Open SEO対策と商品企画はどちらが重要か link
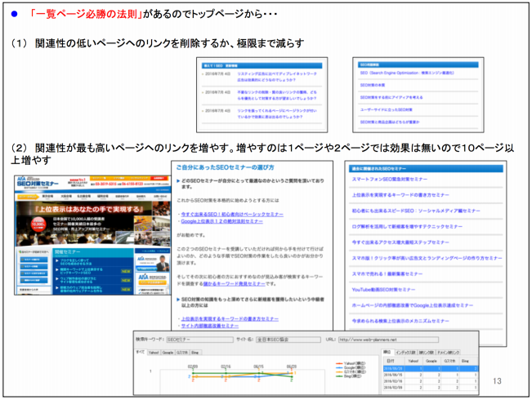This screenshot has height=400, width=532. [390, 122]
